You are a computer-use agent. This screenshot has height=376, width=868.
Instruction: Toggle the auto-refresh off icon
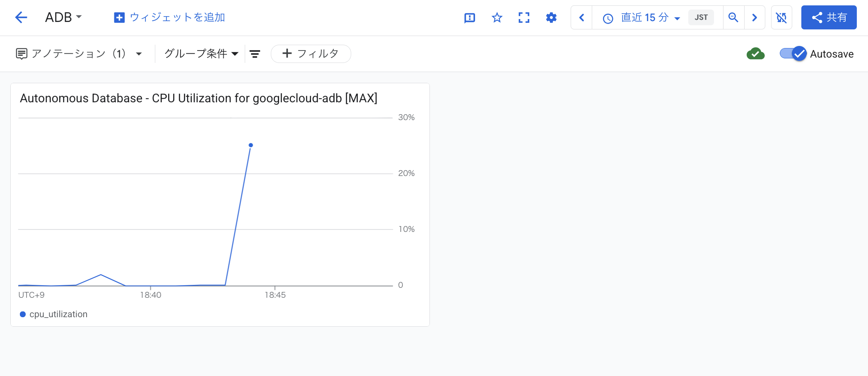[x=781, y=17]
